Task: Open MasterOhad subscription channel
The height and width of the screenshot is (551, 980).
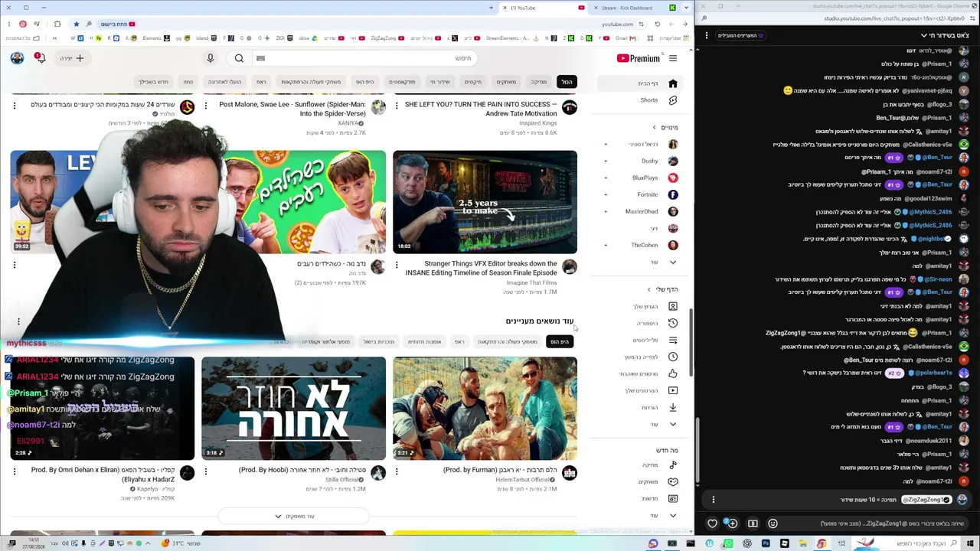Action: pyautogui.click(x=639, y=211)
